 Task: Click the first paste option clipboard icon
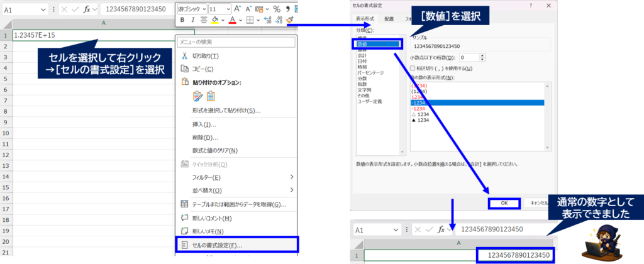[x=197, y=96]
